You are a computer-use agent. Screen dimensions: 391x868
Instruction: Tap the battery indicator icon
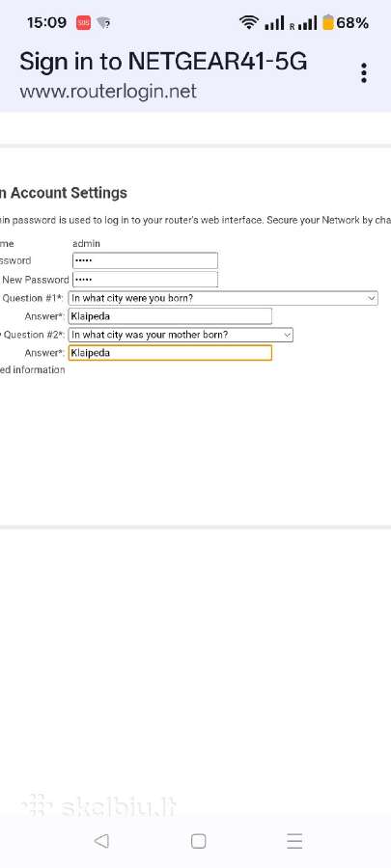[x=328, y=23]
